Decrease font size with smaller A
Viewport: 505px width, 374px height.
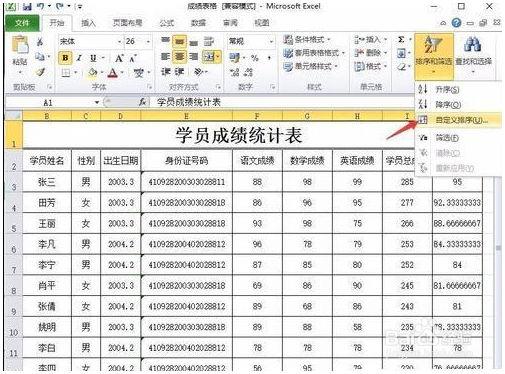tap(133, 59)
